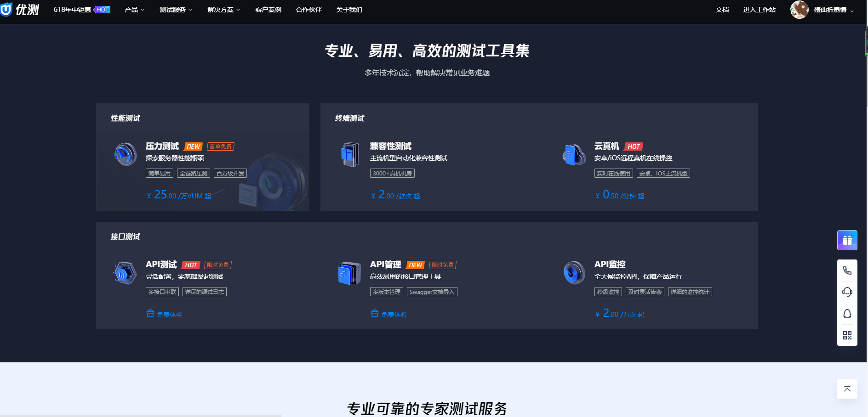The height and width of the screenshot is (417, 868).
Task: Click the API监控 product icon
Action: coord(574,272)
